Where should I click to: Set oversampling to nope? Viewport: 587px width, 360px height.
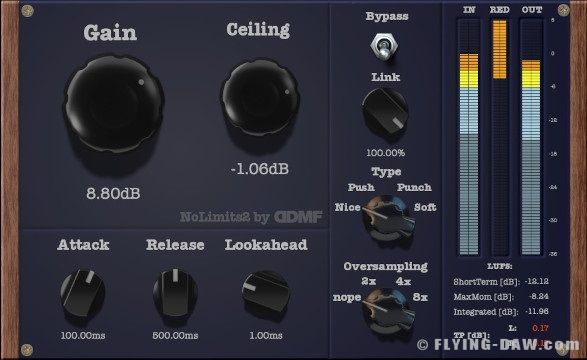pyautogui.click(x=347, y=298)
